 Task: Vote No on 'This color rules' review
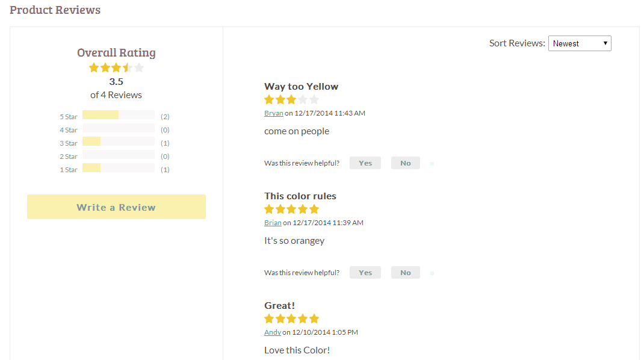(x=405, y=273)
